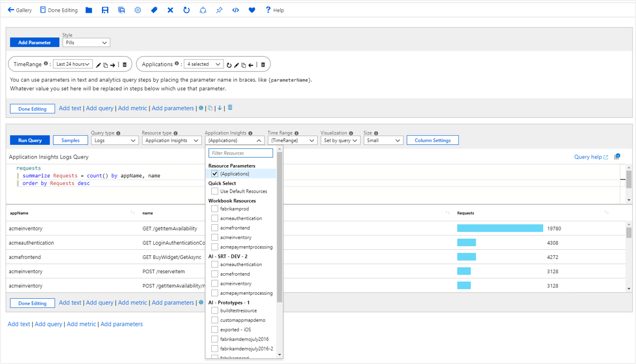Screen dimensions: 636x364
Task: Edit the Applications parameter with pencil icon
Action: pyautogui.click(x=236, y=65)
